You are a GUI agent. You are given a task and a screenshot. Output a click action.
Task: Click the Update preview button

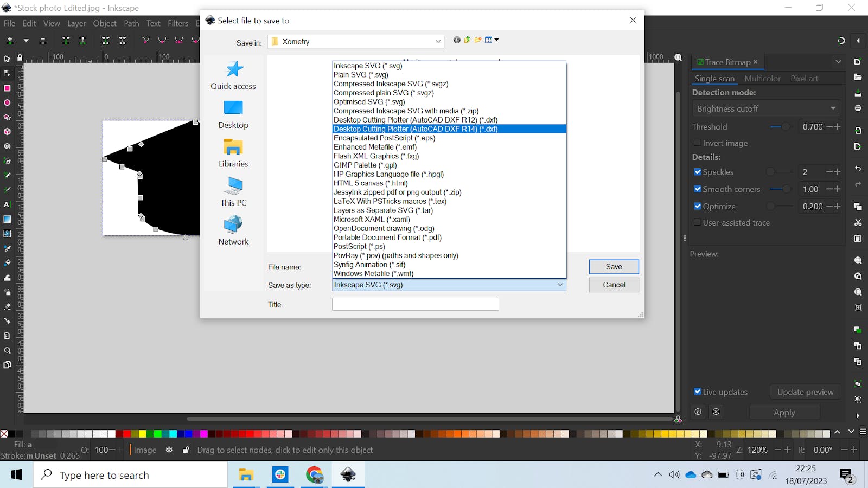[x=805, y=391]
